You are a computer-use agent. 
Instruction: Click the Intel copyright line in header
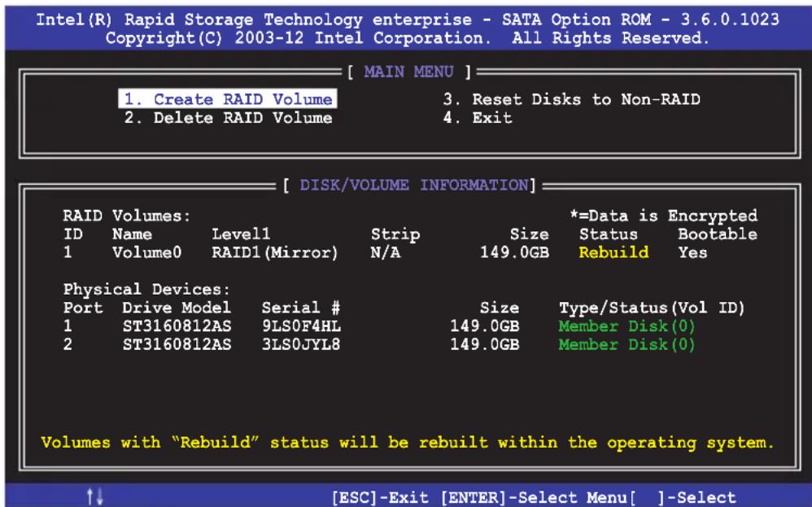[407, 37]
